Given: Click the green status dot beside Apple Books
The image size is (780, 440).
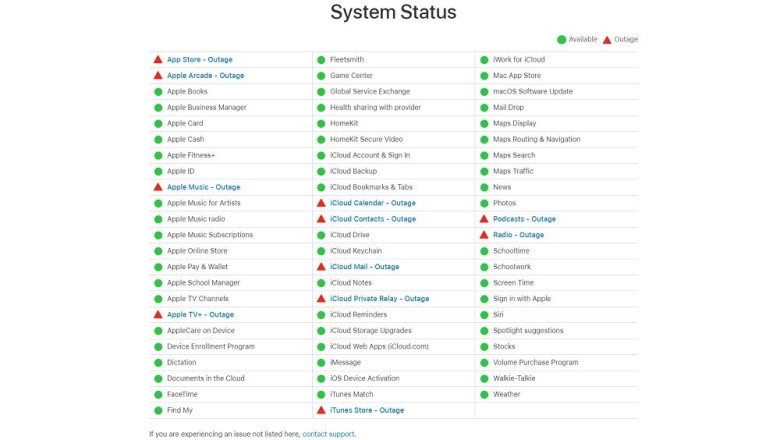Looking at the screenshot, I should [x=158, y=92].
